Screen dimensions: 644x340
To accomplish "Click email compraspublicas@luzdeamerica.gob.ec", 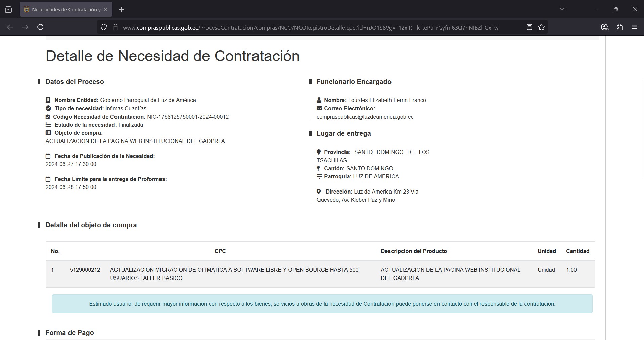I will click(x=365, y=117).
